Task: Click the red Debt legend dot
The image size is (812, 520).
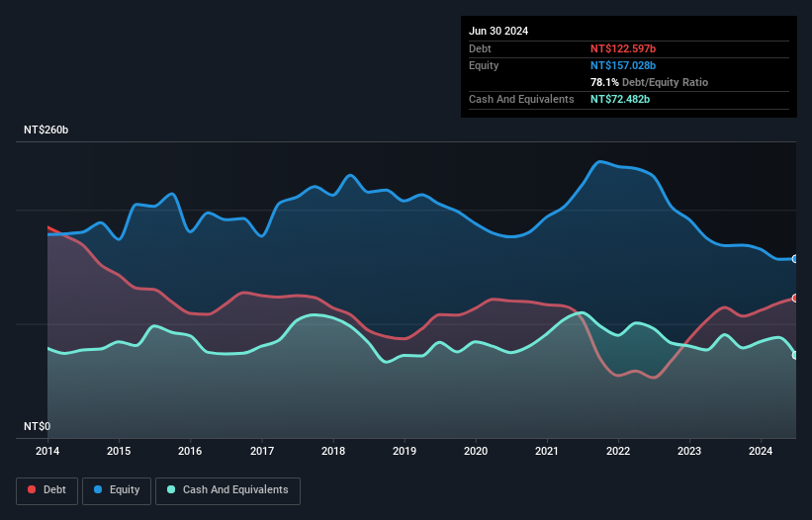Action: click(32, 489)
